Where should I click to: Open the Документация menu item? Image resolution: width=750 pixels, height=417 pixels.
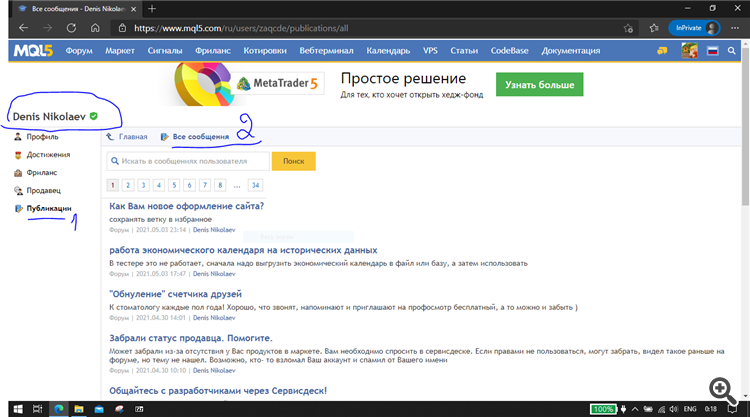(571, 51)
